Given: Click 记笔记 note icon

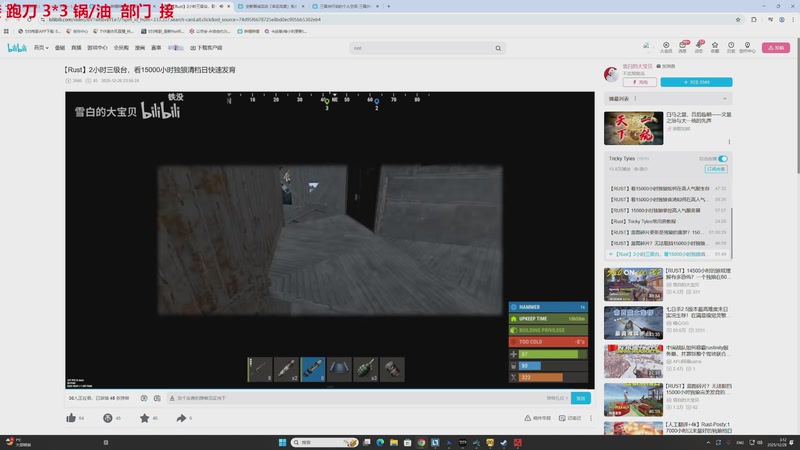Looking at the screenshot, I should pos(570,418).
